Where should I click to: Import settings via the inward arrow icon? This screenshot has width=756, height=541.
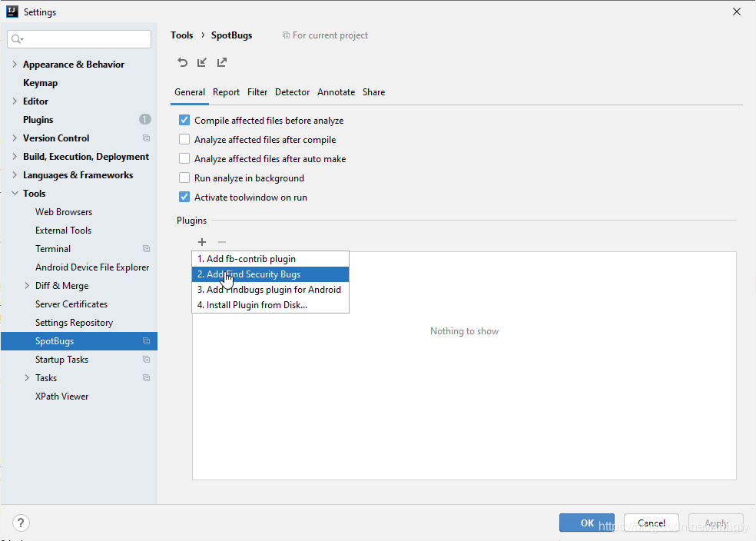(202, 62)
